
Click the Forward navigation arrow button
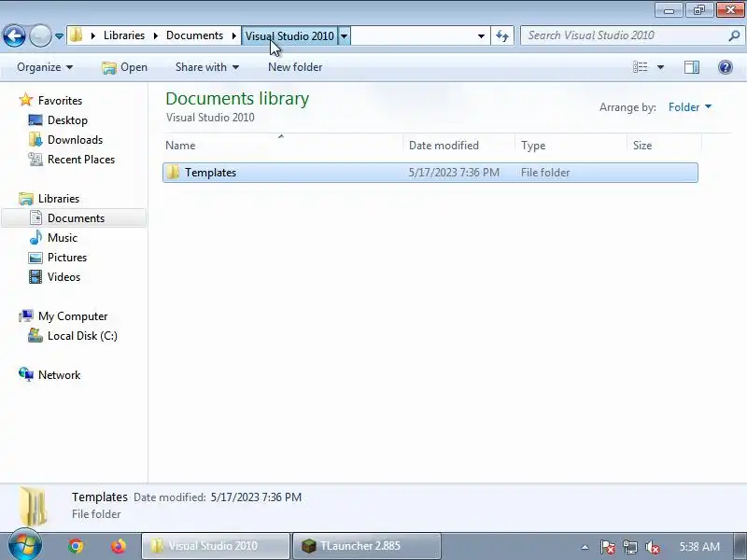[x=40, y=35]
